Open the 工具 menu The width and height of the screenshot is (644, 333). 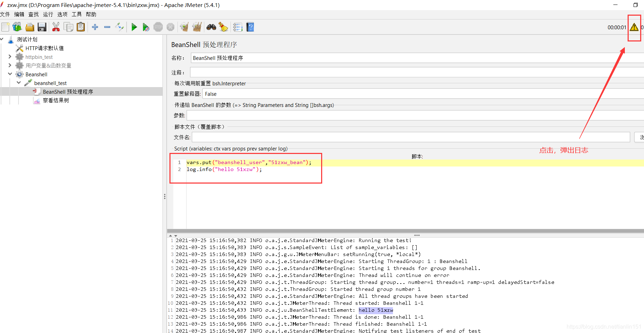pos(77,14)
